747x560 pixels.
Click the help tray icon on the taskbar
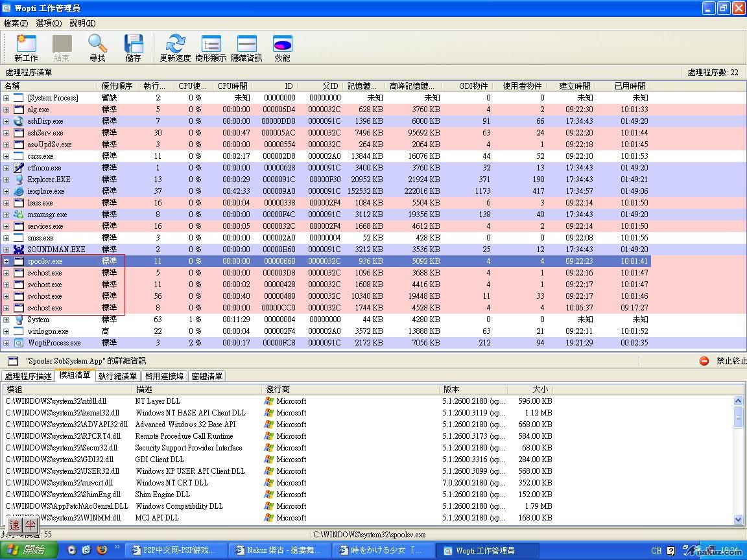pos(670,551)
